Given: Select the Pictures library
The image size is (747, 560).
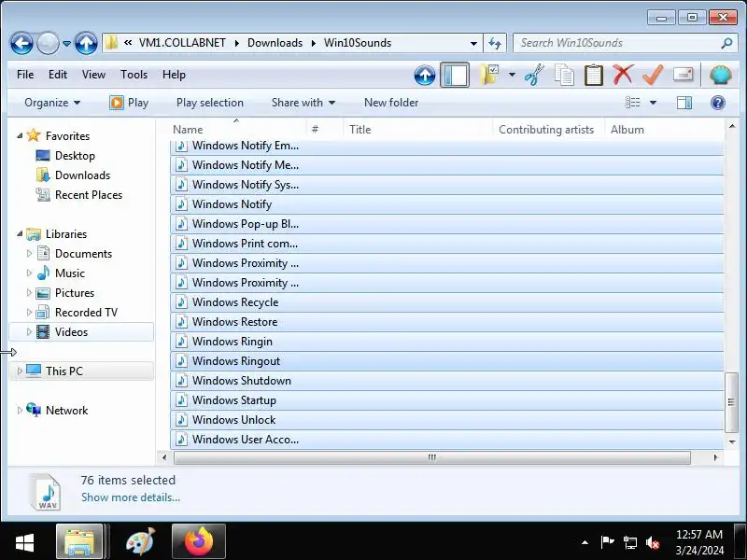Looking at the screenshot, I should [x=75, y=293].
